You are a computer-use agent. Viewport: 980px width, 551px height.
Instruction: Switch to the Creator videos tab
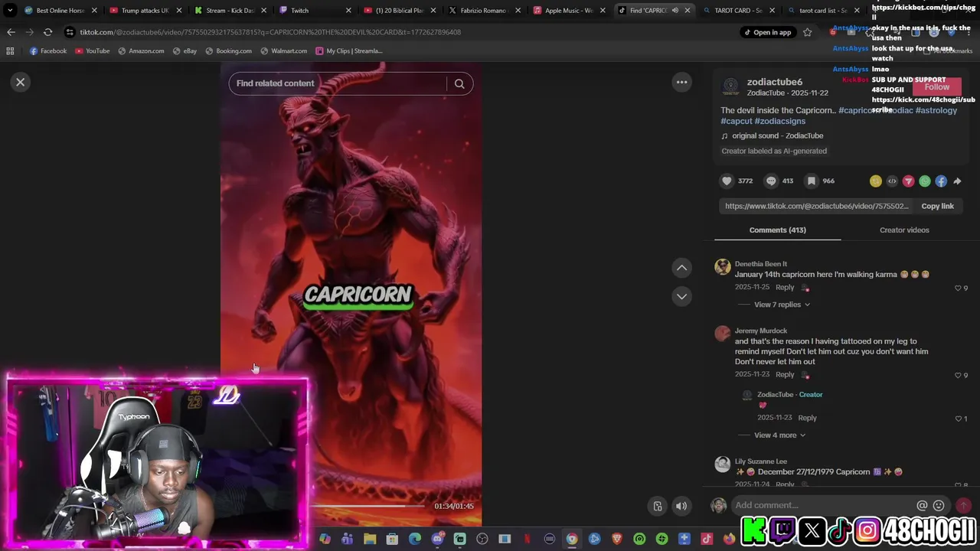pyautogui.click(x=904, y=230)
